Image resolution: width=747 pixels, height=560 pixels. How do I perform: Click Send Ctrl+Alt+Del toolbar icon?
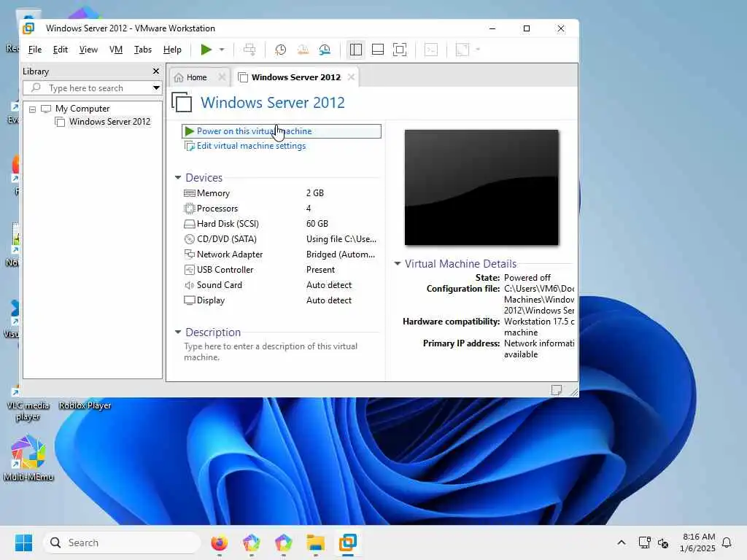point(249,50)
